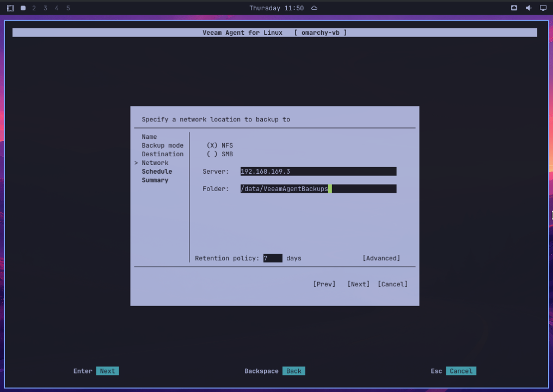Viewport: 553px width, 392px height.
Task: Click the Folder path input field
Action: tap(318, 189)
